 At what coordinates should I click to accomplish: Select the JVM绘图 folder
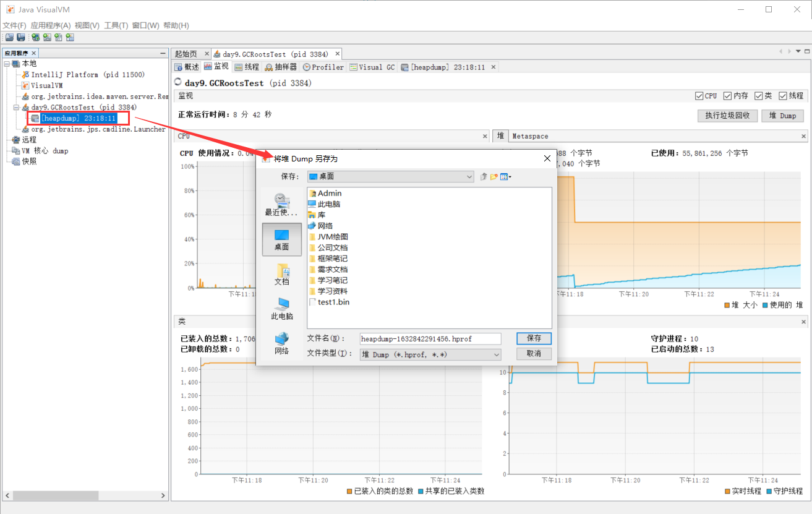click(328, 237)
